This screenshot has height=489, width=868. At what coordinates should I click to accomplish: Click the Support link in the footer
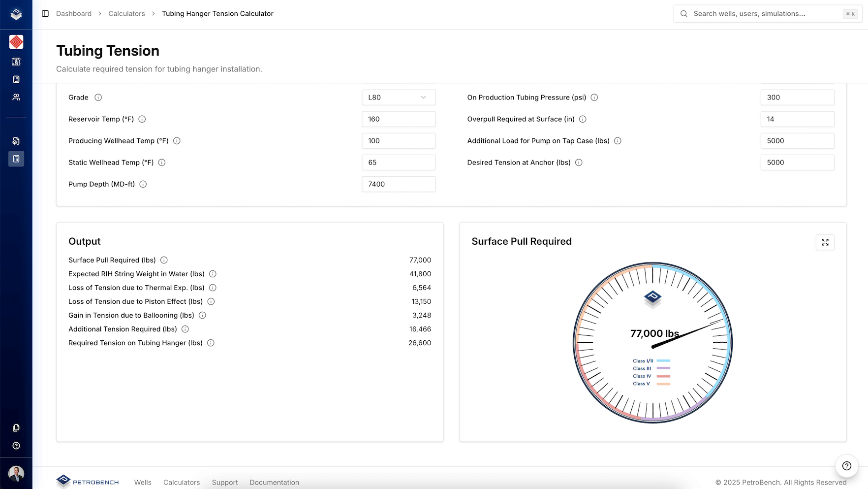pyautogui.click(x=224, y=482)
